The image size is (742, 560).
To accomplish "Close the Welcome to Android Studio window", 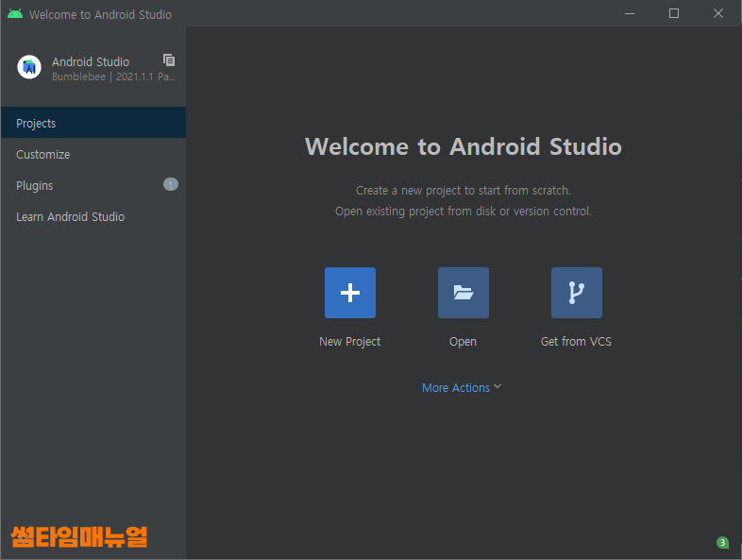I will tap(717, 14).
